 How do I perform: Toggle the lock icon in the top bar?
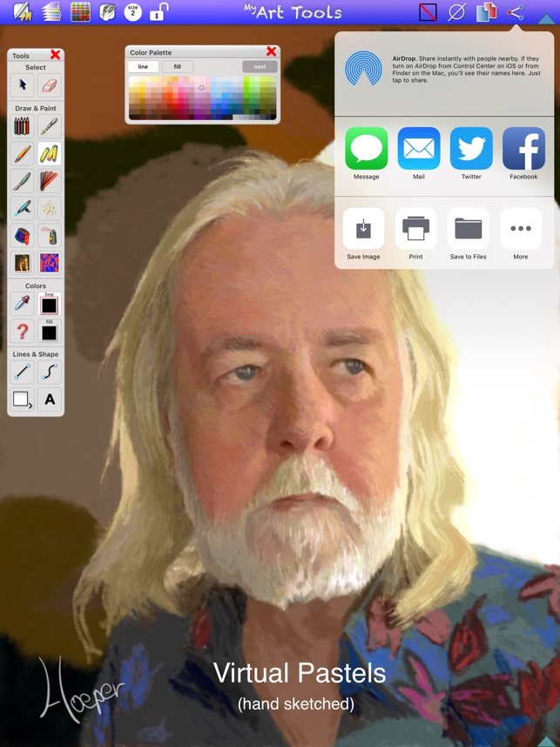click(158, 12)
